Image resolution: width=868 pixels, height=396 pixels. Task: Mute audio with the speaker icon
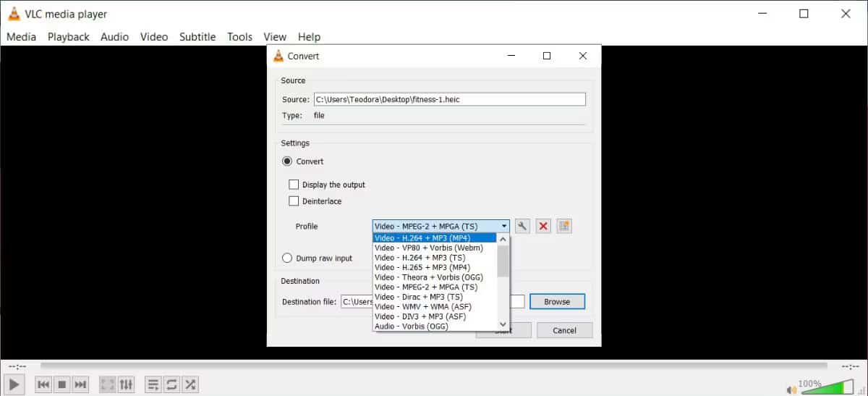coord(791,389)
